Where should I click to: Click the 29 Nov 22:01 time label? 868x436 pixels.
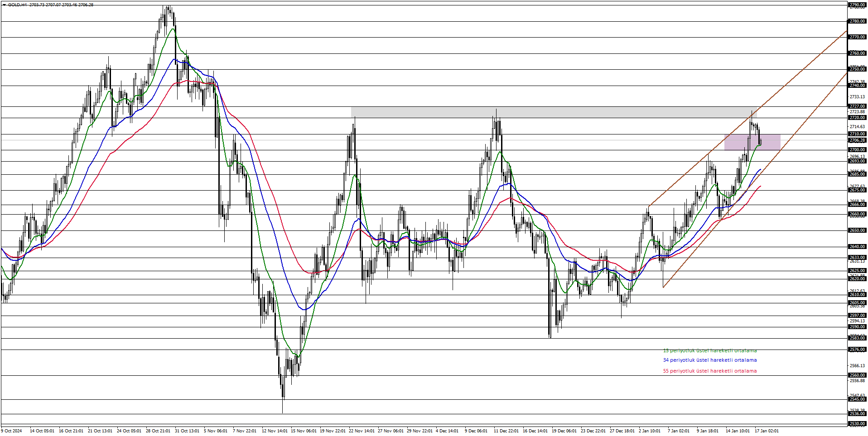point(420,431)
